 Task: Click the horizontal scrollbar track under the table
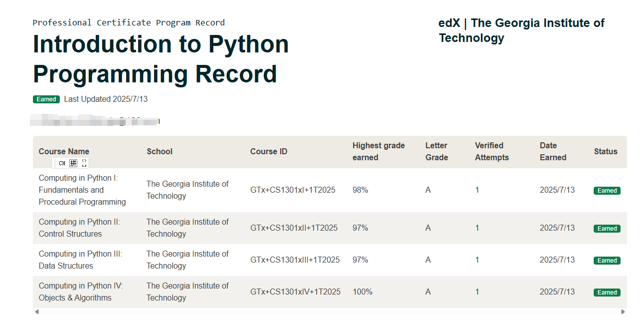(330, 312)
